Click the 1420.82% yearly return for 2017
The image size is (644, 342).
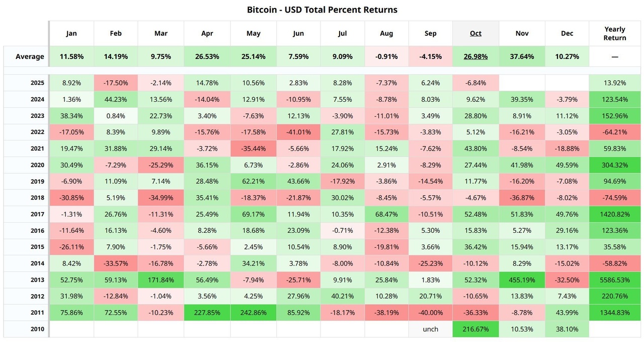615,214
